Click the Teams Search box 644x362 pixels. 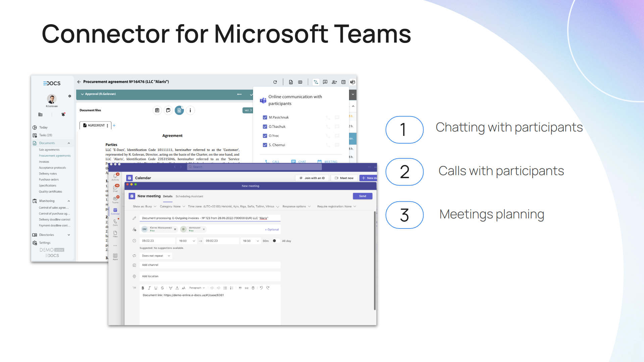254,167
